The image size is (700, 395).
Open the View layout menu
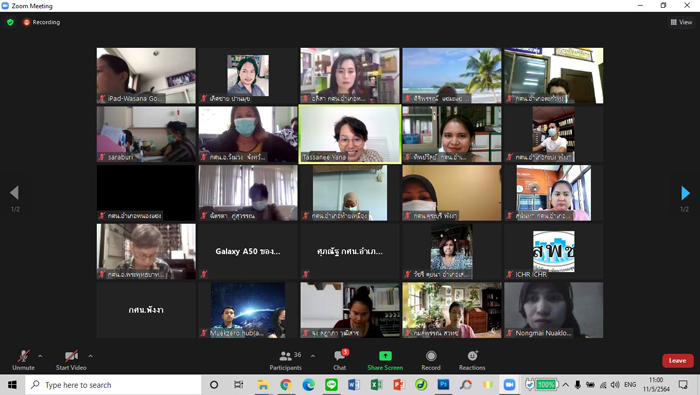tap(681, 22)
